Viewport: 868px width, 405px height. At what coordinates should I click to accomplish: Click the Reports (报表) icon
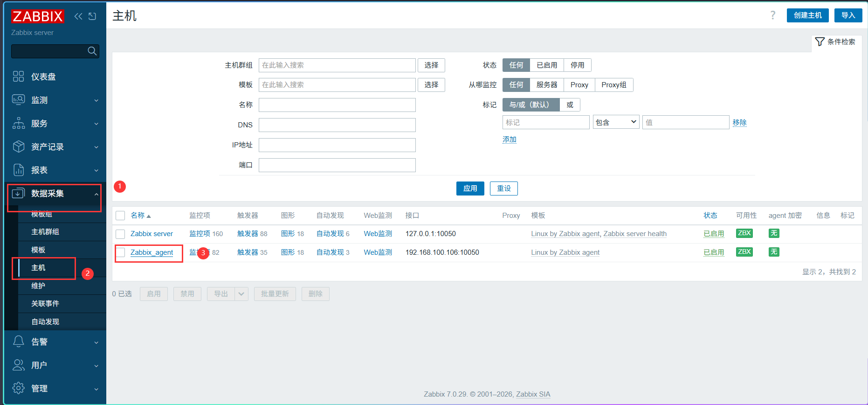[x=19, y=170]
